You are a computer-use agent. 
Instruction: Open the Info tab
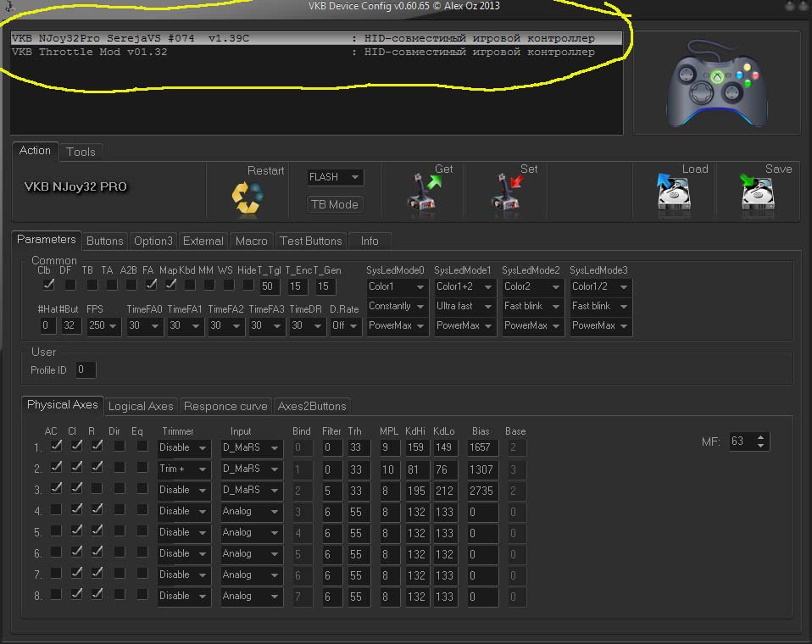click(x=370, y=241)
